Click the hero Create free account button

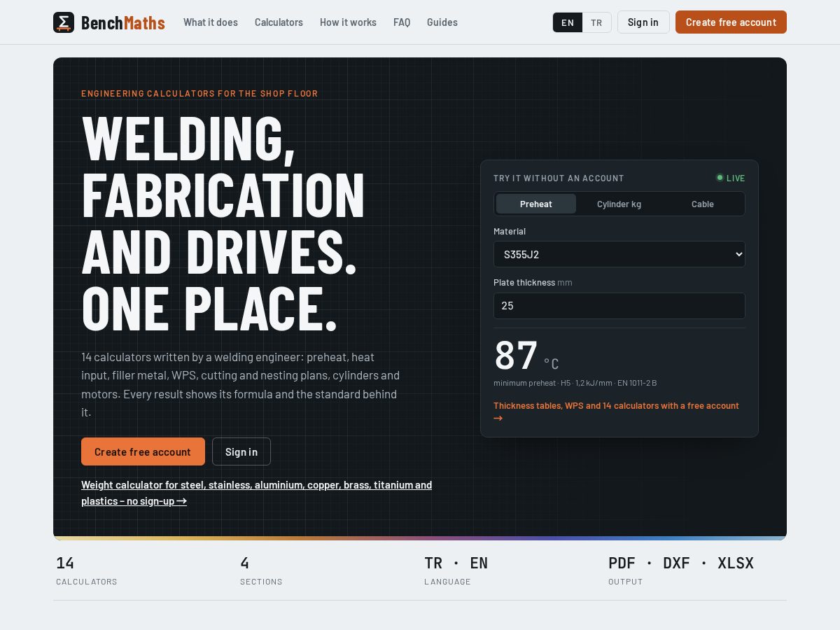tap(143, 451)
